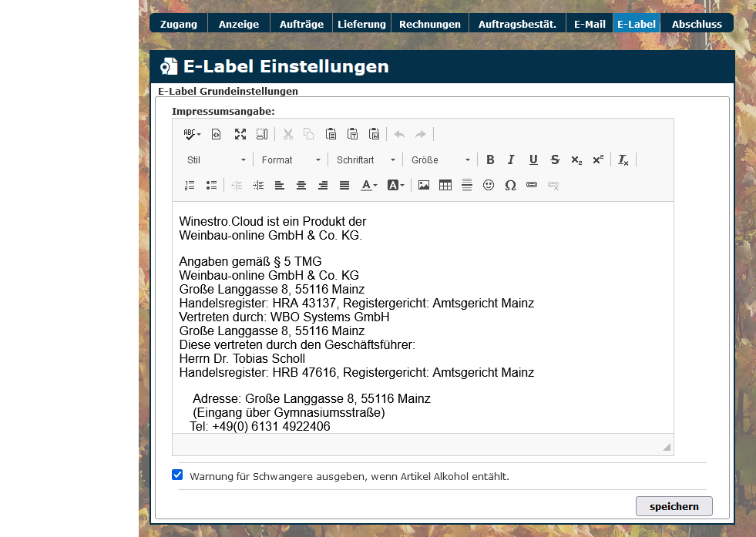Toggle bold formatting
Image resolution: width=756 pixels, height=537 pixels.
coord(490,159)
